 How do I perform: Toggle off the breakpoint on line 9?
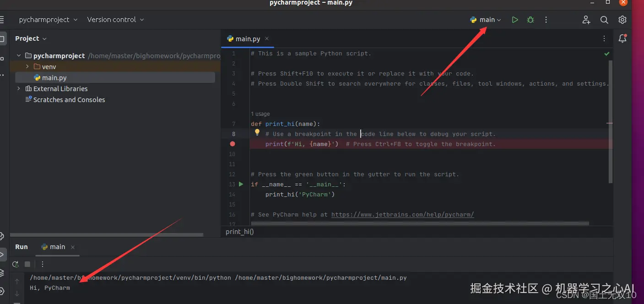point(233,144)
